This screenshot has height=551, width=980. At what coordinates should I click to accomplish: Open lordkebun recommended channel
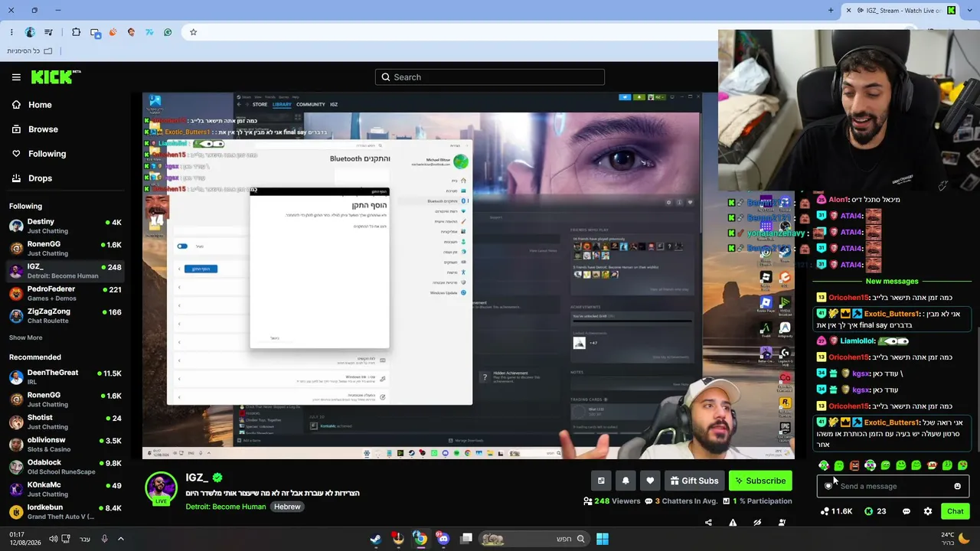65,512
